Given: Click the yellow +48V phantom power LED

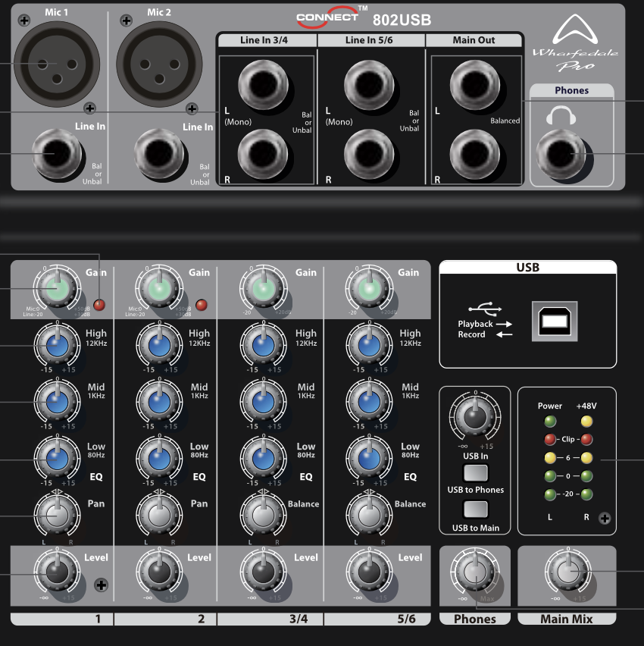Looking at the screenshot, I should click(586, 422).
